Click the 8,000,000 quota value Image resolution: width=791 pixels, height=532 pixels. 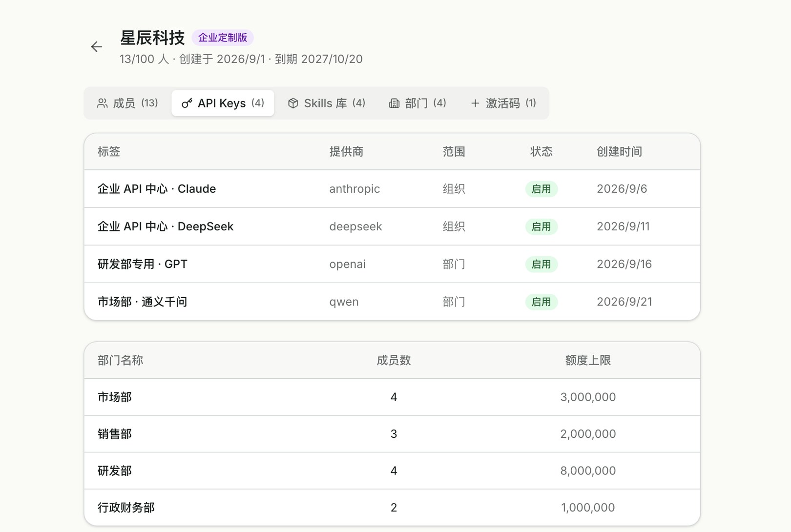(588, 471)
